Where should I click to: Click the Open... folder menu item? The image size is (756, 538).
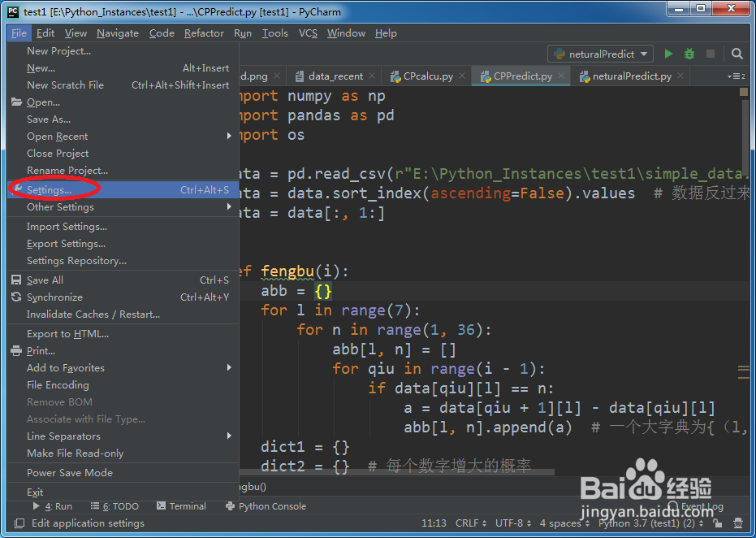pos(123,102)
